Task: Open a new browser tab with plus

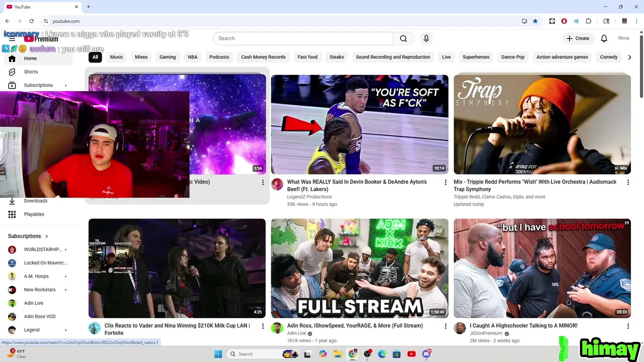Action: pos(89,7)
